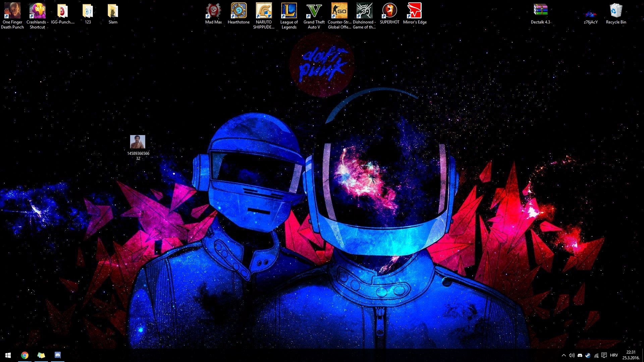Select the Recycle Bin icon
This screenshot has height=362, width=644.
coord(616,13)
